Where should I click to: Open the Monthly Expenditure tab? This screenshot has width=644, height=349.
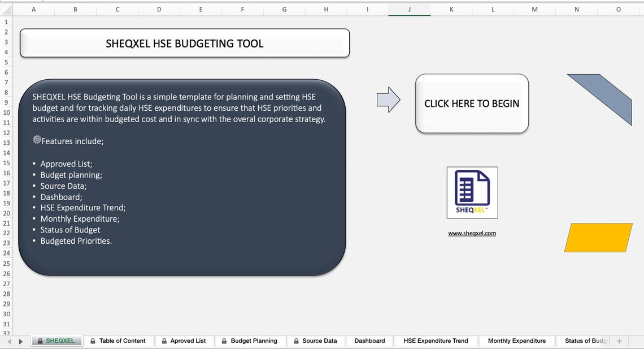point(517,341)
